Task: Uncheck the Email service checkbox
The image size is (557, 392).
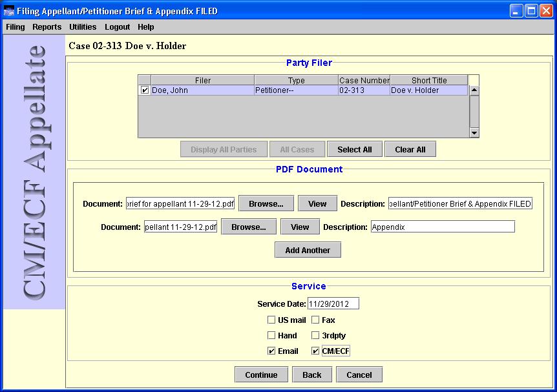Action: click(271, 351)
